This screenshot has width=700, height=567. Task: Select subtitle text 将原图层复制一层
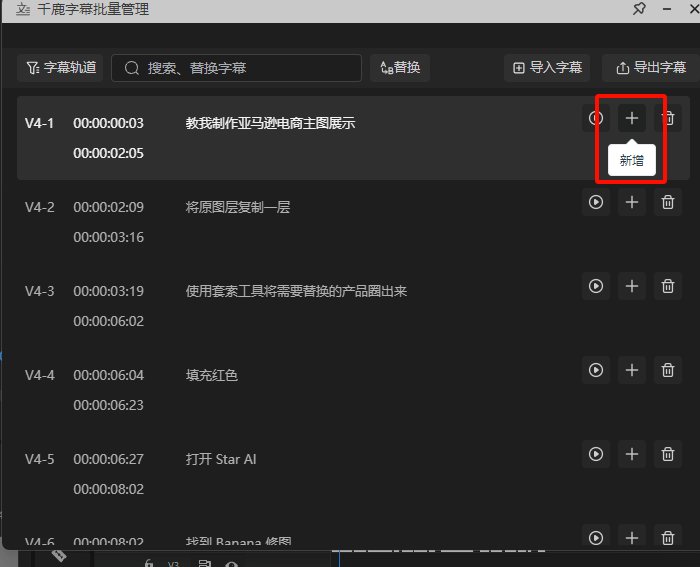(238, 207)
